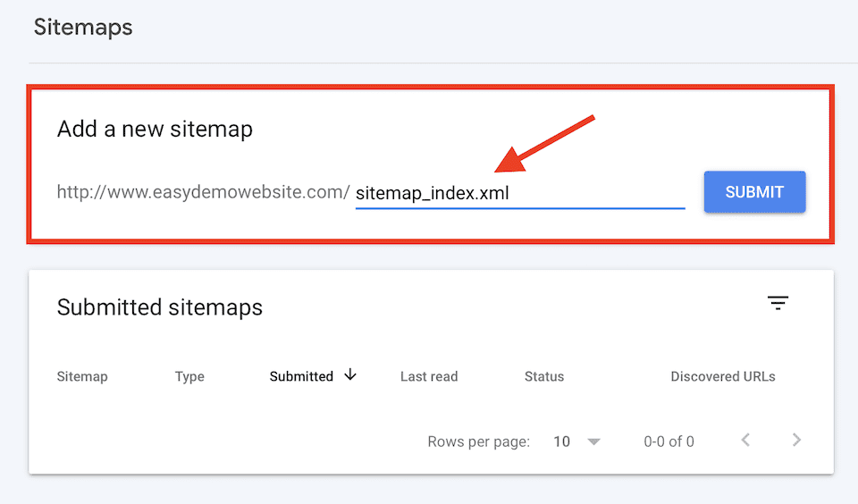The image size is (858, 504).
Task: Sort by the Type column header
Action: (189, 376)
